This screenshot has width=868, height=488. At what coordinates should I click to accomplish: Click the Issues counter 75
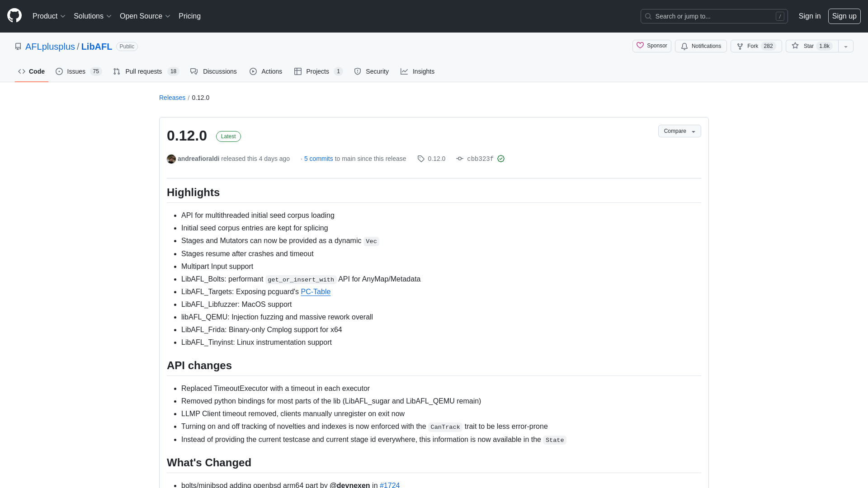click(96, 71)
